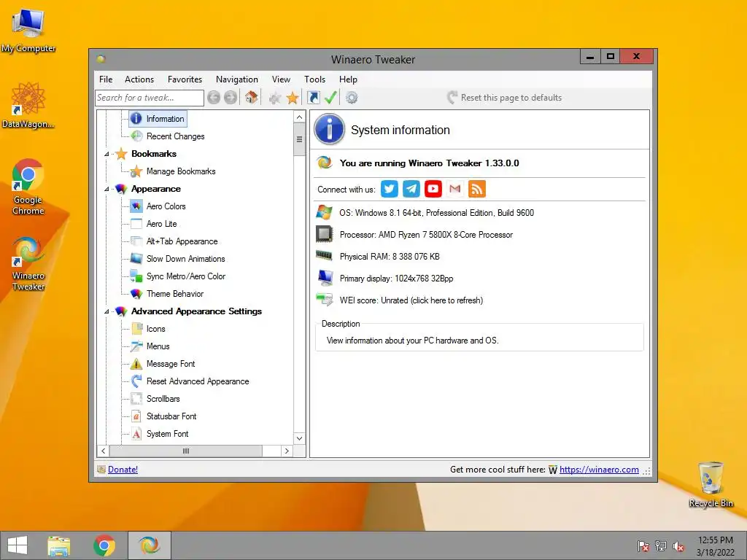Image resolution: width=747 pixels, height=560 pixels.
Task: Click the green checkmark toolbar icon
Action: tap(330, 98)
